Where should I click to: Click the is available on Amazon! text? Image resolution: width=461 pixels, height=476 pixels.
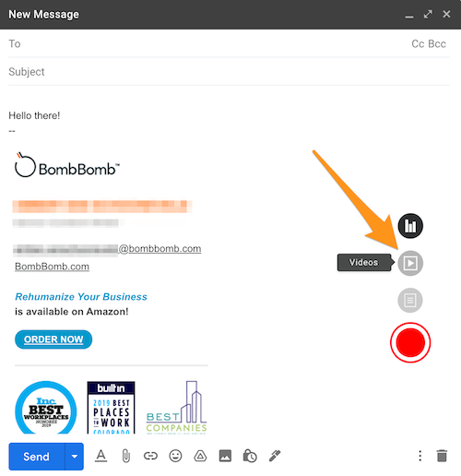pos(72,312)
